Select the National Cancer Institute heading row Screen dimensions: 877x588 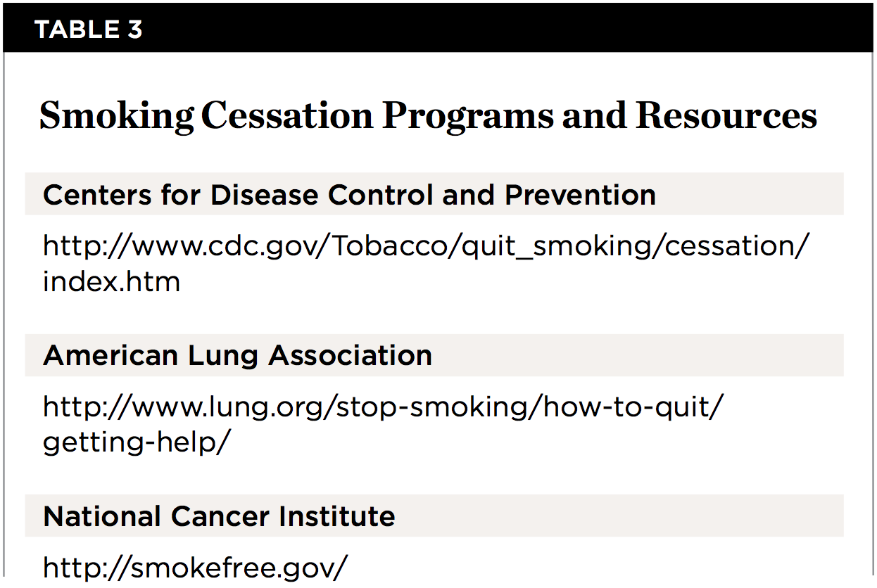tap(434, 516)
